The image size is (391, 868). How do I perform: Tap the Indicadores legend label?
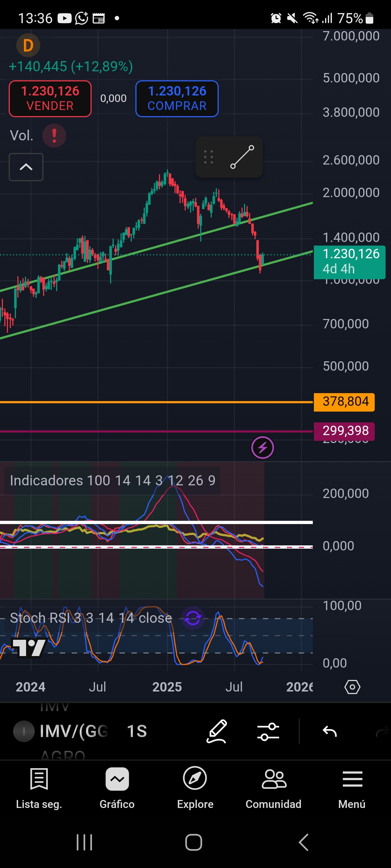pos(112,481)
